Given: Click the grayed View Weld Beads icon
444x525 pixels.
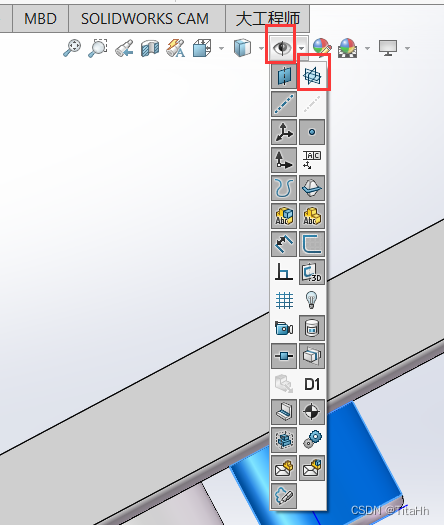Looking at the screenshot, I should pyautogui.click(x=284, y=384).
